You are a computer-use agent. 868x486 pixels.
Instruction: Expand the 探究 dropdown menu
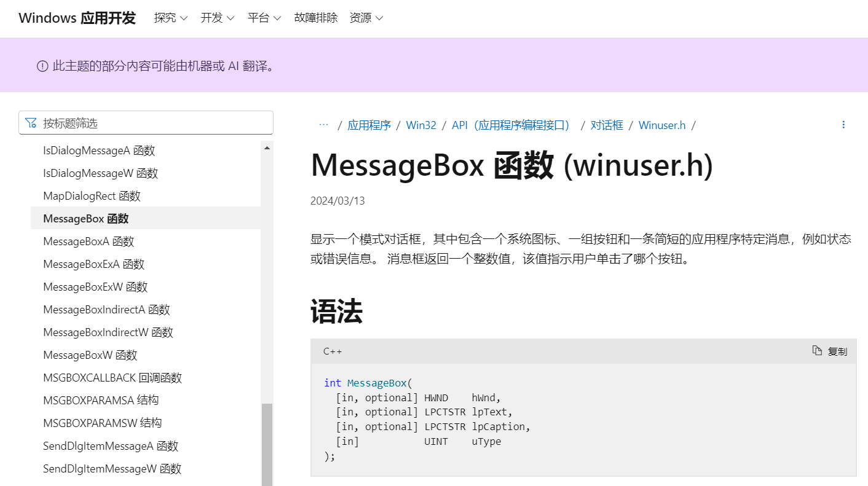click(x=171, y=18)
